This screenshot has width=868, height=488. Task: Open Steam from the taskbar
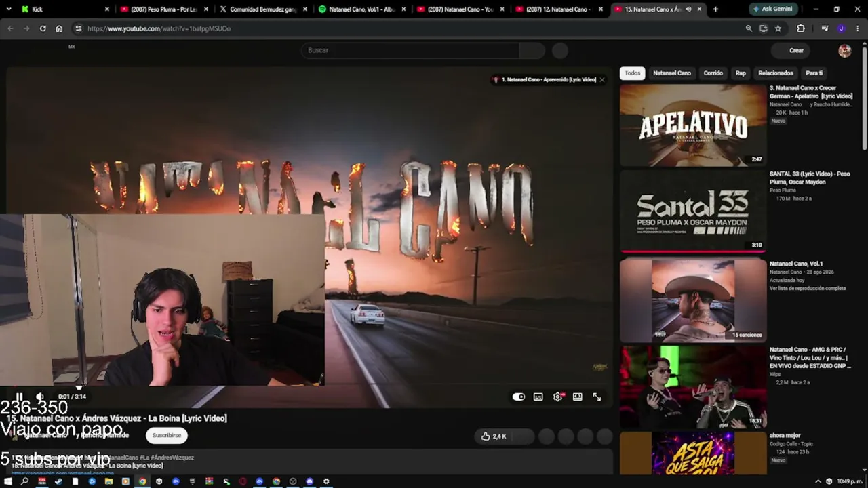(58, 481)
